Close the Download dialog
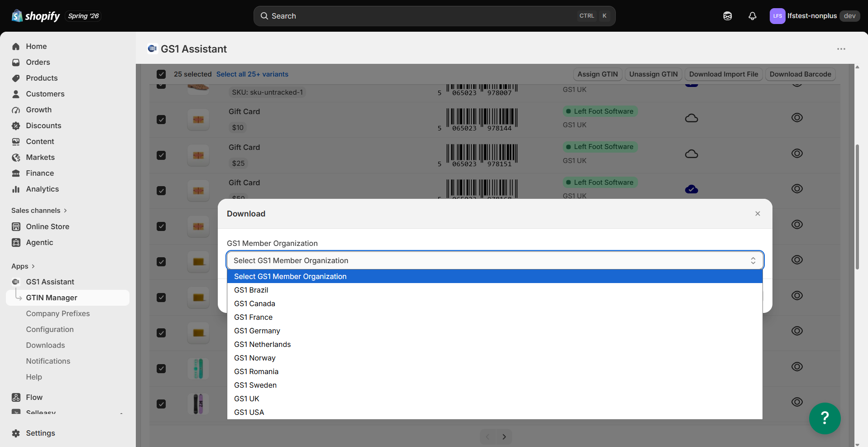868x447 pixels. coord(758,214)
